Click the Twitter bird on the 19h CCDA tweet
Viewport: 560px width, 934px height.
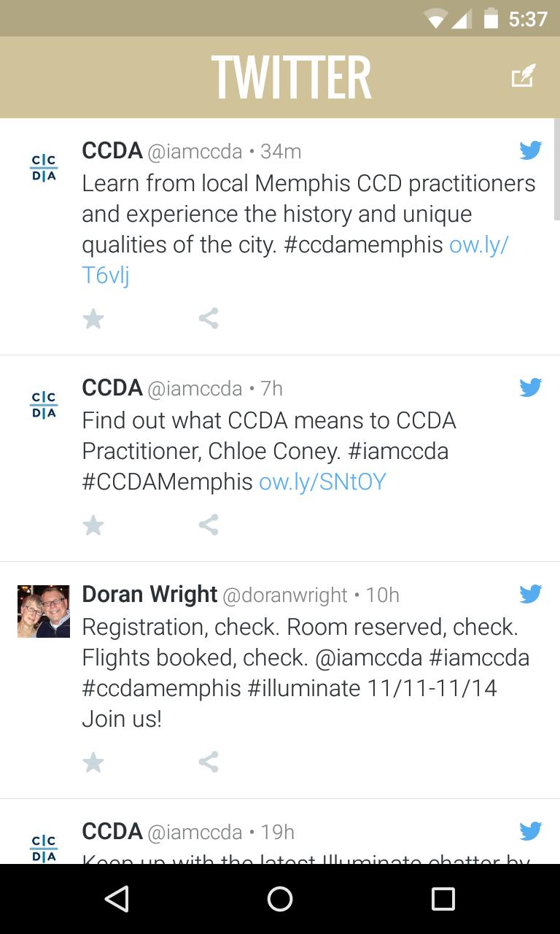[531, 830]
